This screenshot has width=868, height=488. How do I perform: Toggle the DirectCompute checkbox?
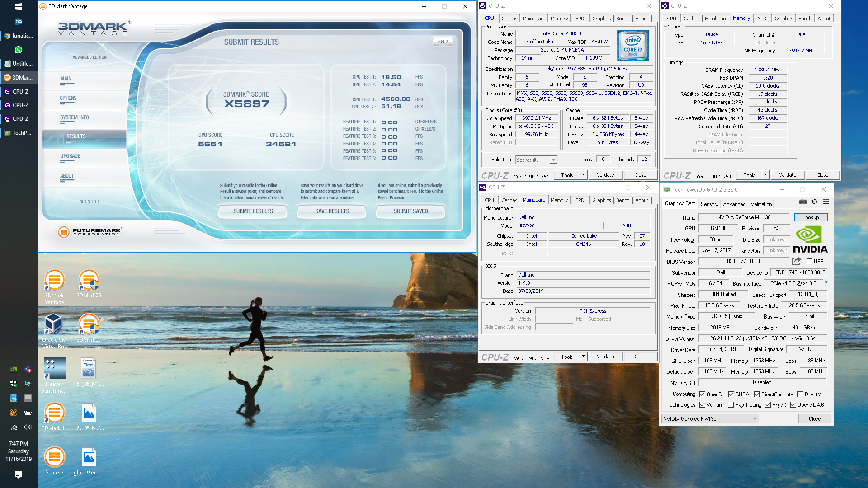[x=757, y=394]
